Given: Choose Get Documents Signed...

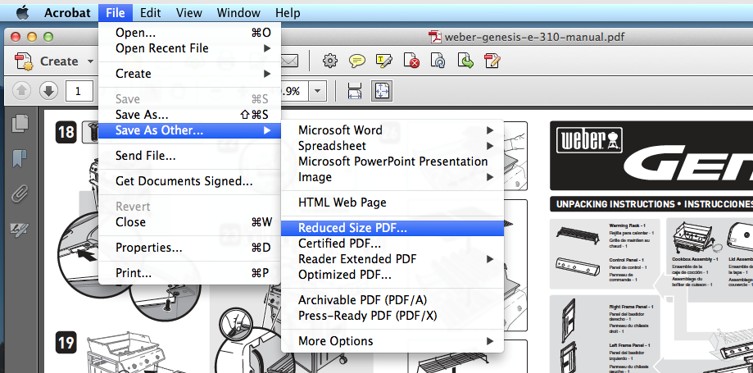Looking at the screenshot, I should (x=189, y=181).
